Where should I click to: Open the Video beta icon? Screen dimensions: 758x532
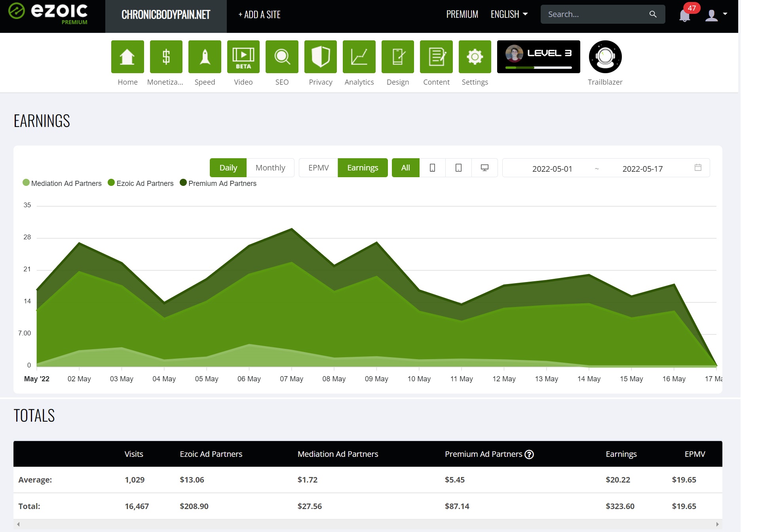[x=243, y=57]
